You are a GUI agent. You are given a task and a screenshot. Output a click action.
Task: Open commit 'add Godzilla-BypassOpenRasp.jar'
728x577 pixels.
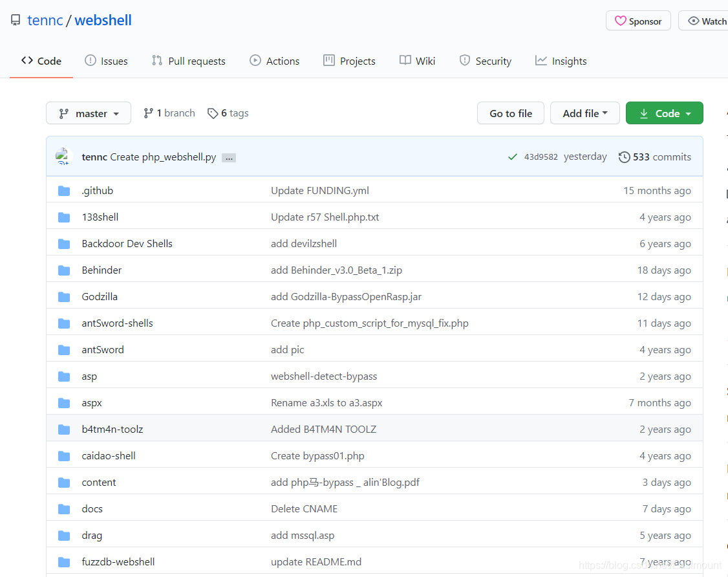coord(346,296)
